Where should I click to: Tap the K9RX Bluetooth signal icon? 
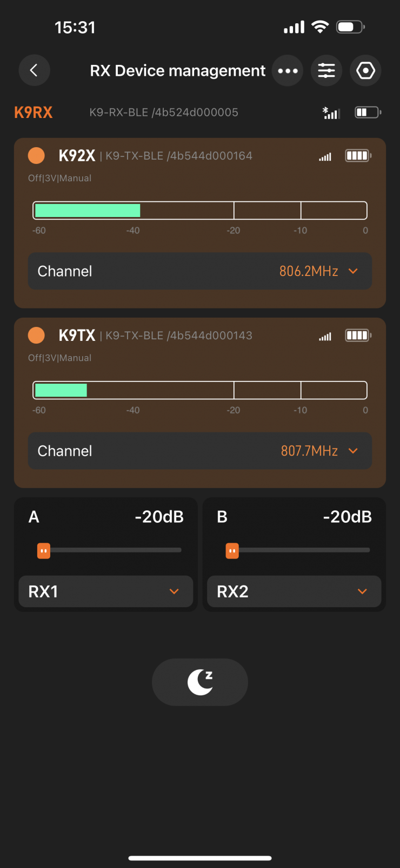pyautogui.click(x=331, y=113)
